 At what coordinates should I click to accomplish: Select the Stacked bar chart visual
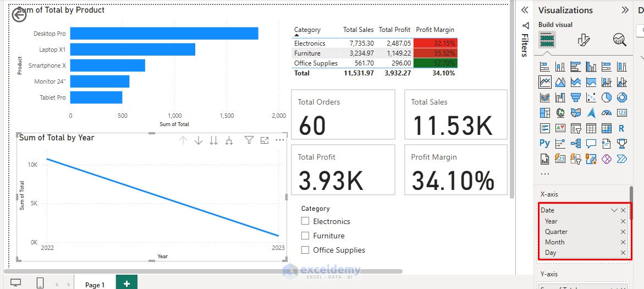(545, 67)
